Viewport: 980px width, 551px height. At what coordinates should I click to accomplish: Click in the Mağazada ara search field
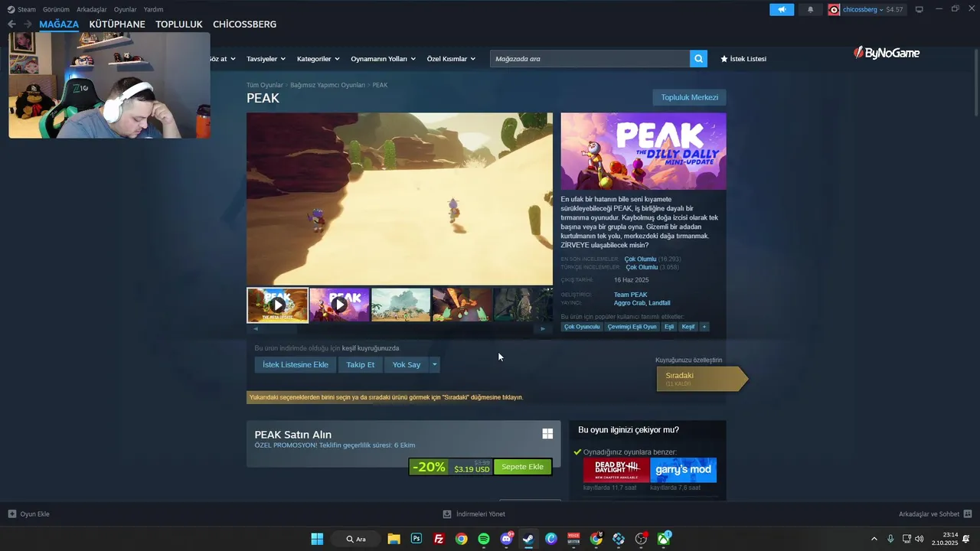pyautogui.click(x=590, y=59)
